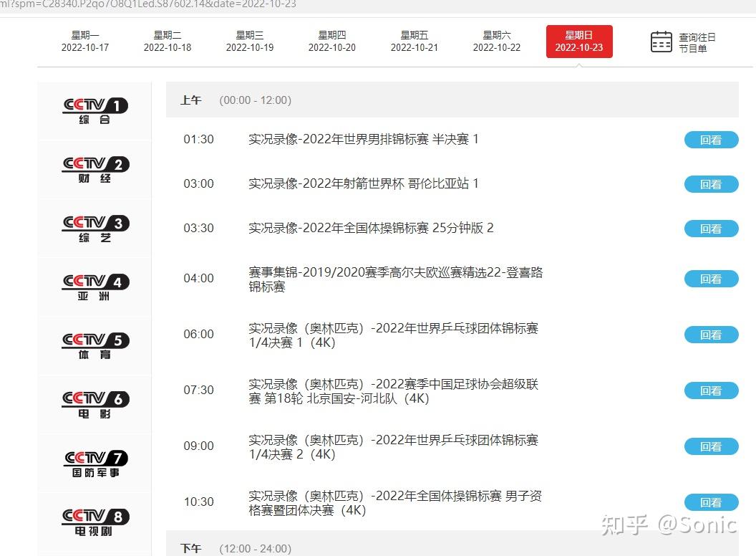The width and height of the screenshot is (756, 556).
Task: Switch to 星期五 2022-10-21 tab
Action: pyautogui.click(x=415, y=42)
